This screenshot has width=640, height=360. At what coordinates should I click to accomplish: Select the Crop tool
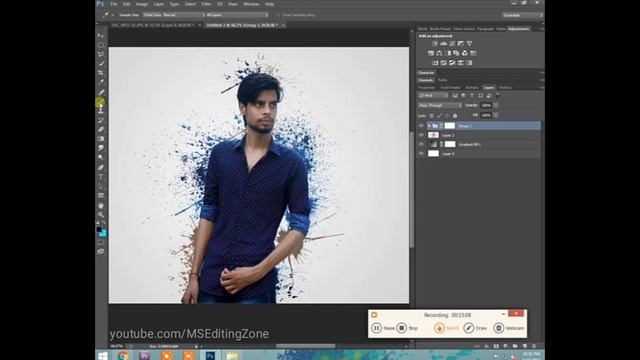pos(100,73)
